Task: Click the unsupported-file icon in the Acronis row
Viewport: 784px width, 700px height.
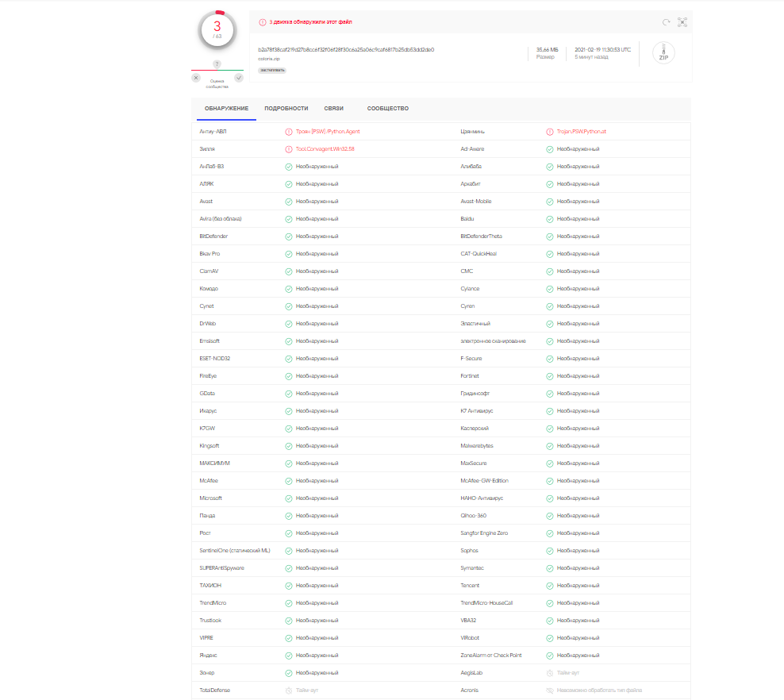Action: pyautogui.click(x=549, y=690)
